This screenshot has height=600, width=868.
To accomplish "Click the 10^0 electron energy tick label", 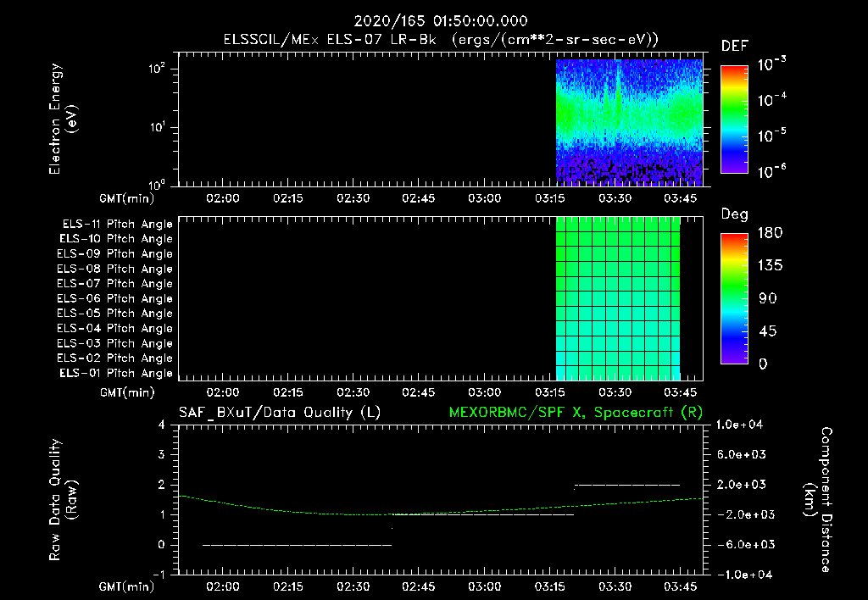I will (157, 184).
